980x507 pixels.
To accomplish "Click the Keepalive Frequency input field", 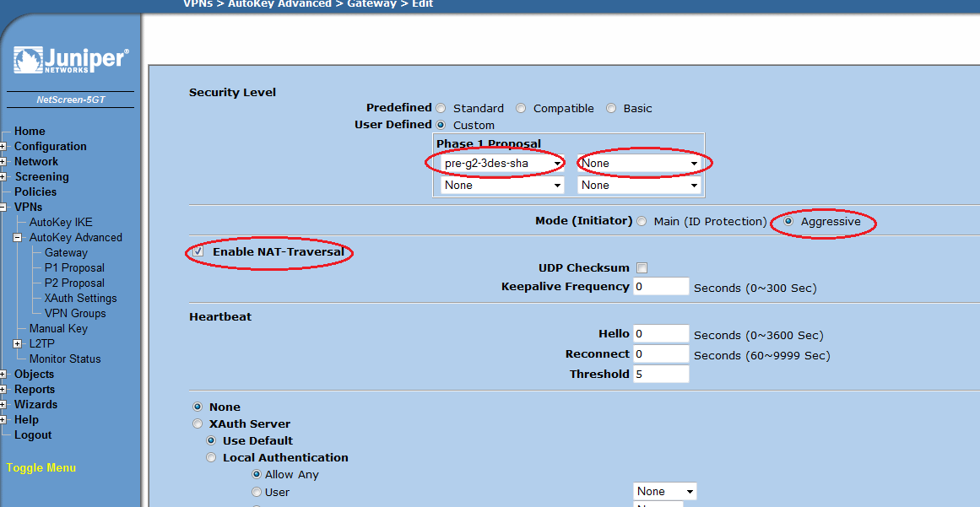I will pos(661,287).
